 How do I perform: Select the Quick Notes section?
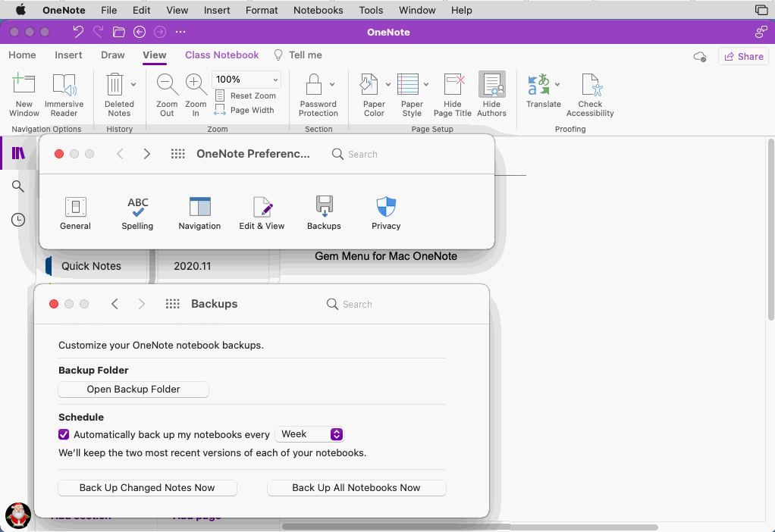pos(92,266)
